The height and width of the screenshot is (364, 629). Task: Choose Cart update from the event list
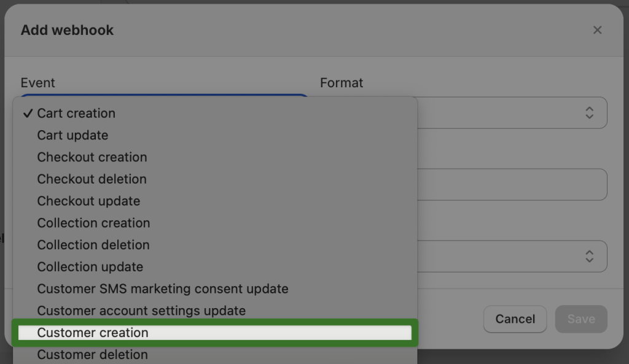(72, 135)
